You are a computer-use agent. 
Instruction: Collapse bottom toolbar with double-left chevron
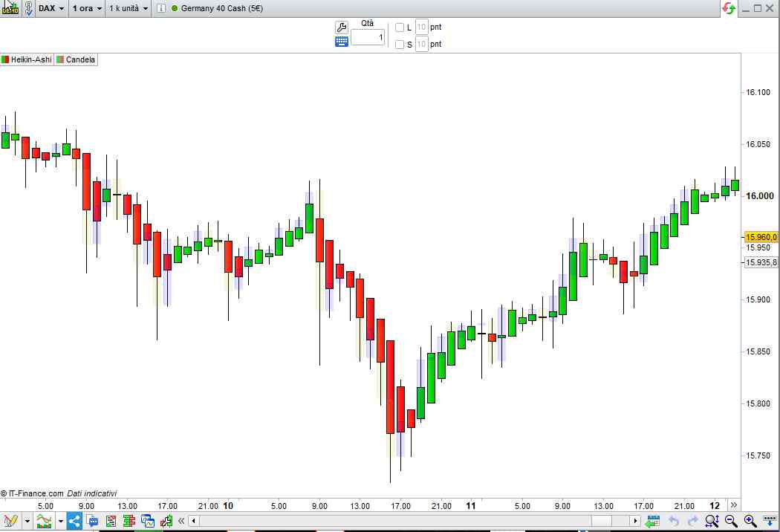(181, 521)
